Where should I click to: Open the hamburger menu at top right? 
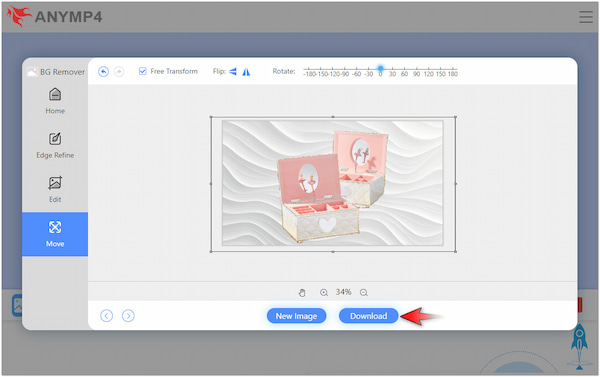coord(586,17)
